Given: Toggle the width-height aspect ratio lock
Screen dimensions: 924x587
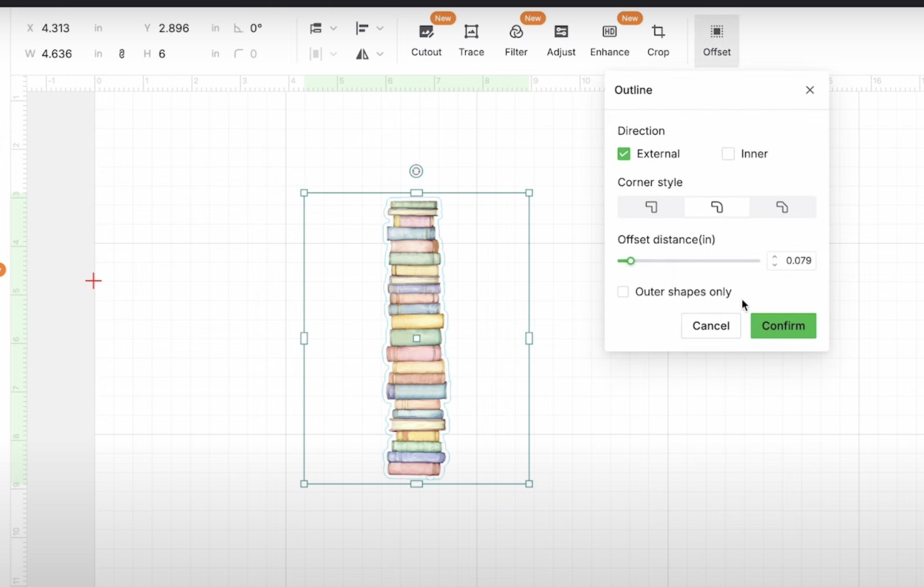Looking at the screenshot, I should pos(122,53).
